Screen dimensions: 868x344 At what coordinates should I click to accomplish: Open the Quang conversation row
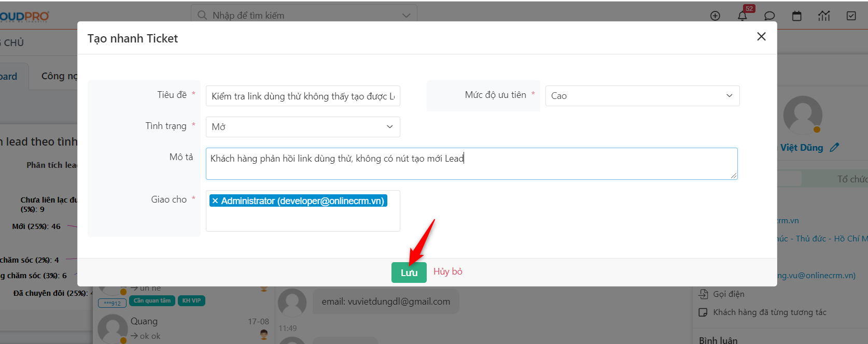[x=185, y=328]
